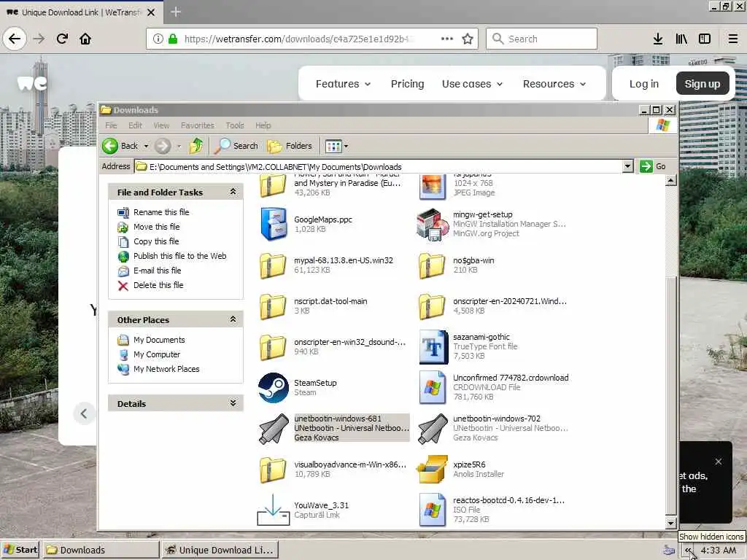Viewport: 747px width, 560px height.
Task: Open the Edit menu in Downloads window
Action: pos(135,125)
